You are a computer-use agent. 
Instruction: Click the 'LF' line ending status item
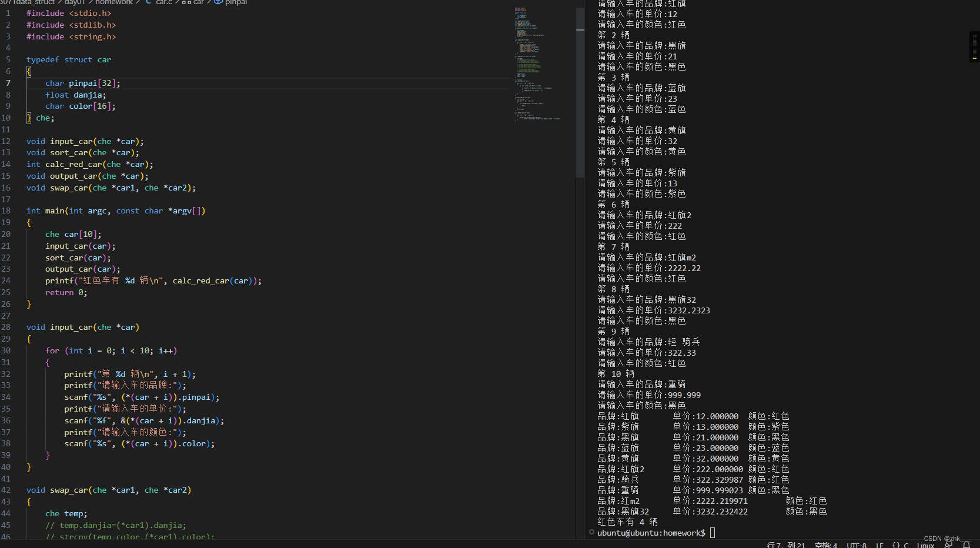pos(879,545)
